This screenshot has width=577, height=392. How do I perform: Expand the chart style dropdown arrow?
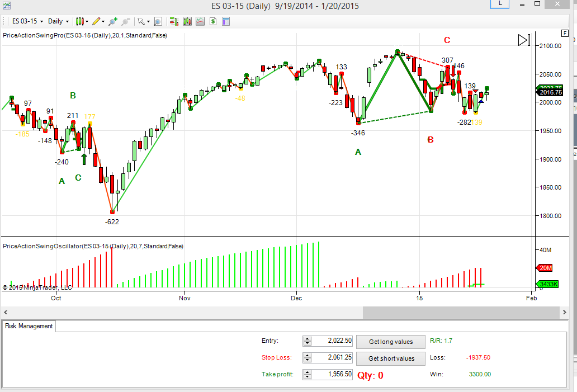point(87,22)
